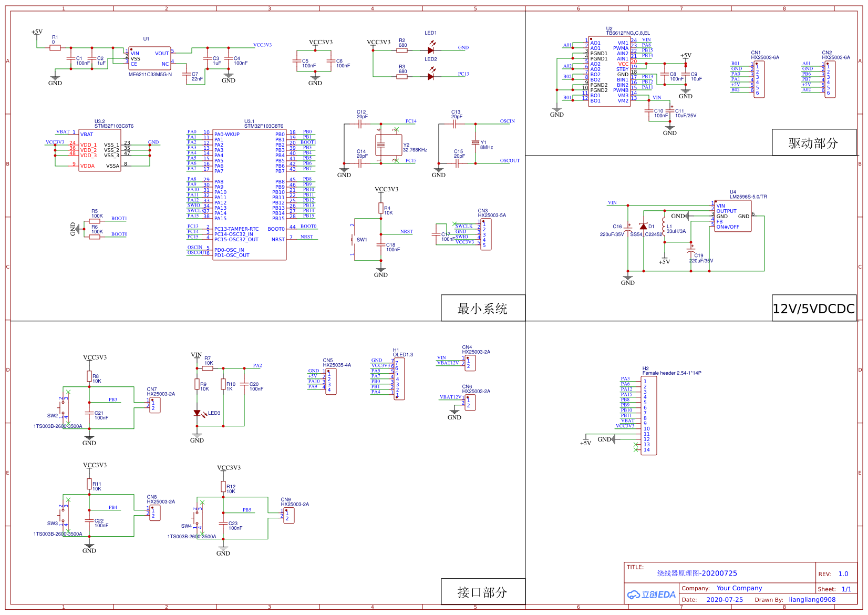Viewport: 868px width, 615px height.
Task: Click the R10 1K resistor label
Action: click(x=231, y=387)
